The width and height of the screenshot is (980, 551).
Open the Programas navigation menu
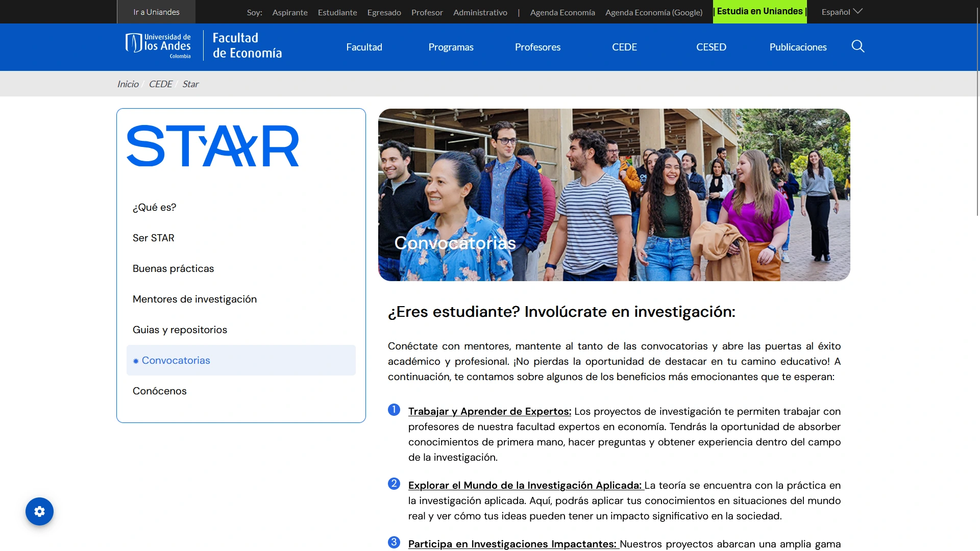tap(451, 47)
